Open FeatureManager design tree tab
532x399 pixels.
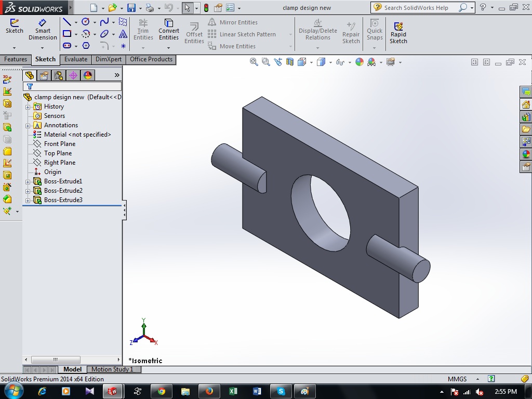coord(30,75)
